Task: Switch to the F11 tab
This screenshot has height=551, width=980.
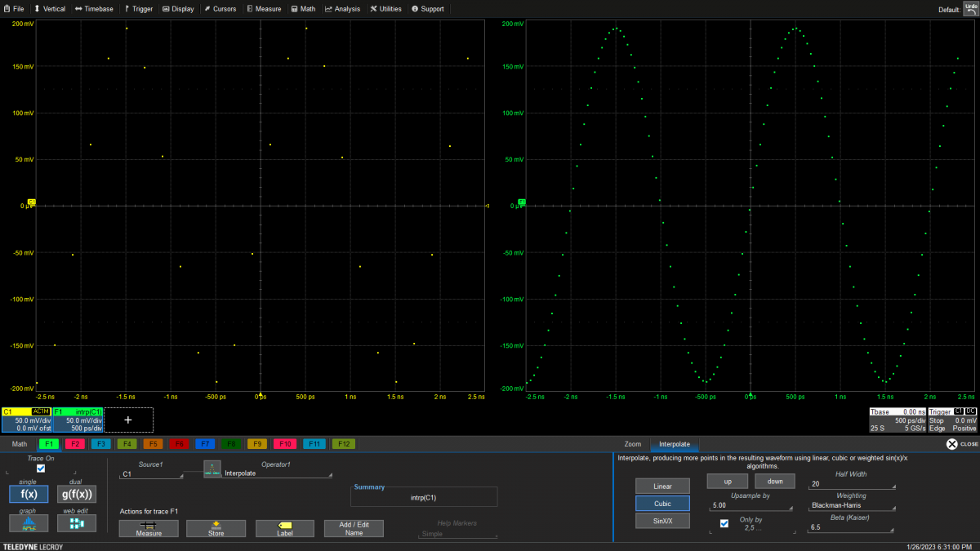Action: point(314,444)
